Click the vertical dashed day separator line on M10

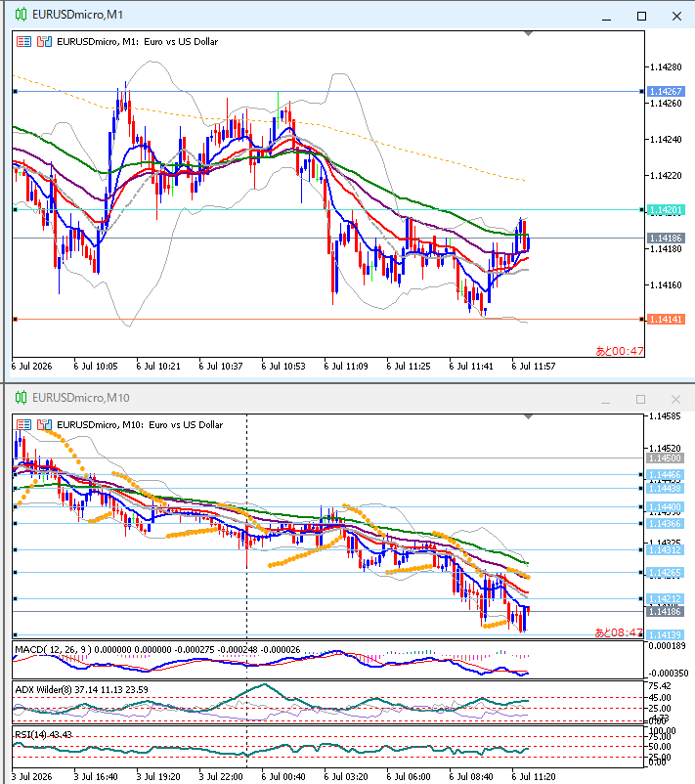click(x=247, y=525)
